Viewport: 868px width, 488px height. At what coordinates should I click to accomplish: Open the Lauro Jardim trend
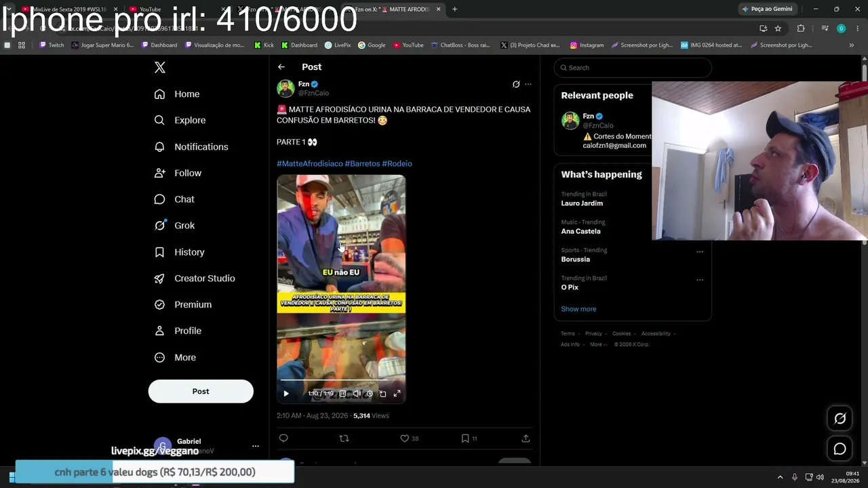tap(582, 203)
